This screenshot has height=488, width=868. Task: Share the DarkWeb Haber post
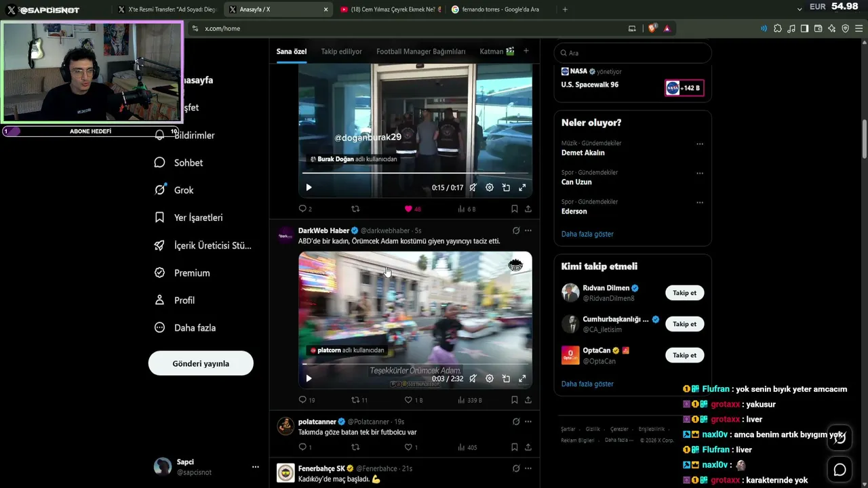pos(528,400)
